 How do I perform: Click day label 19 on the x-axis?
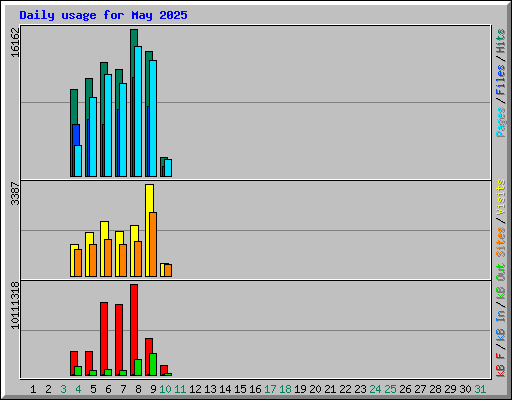tap(300, 389)
